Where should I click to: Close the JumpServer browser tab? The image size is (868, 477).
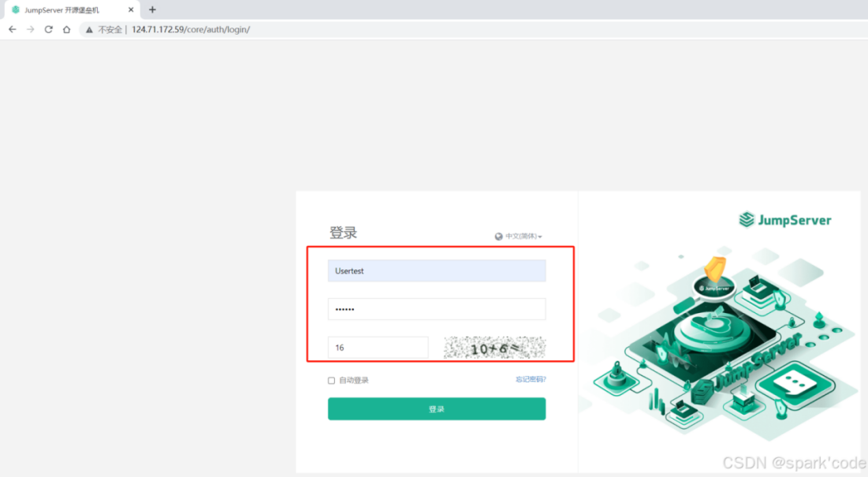131,9
